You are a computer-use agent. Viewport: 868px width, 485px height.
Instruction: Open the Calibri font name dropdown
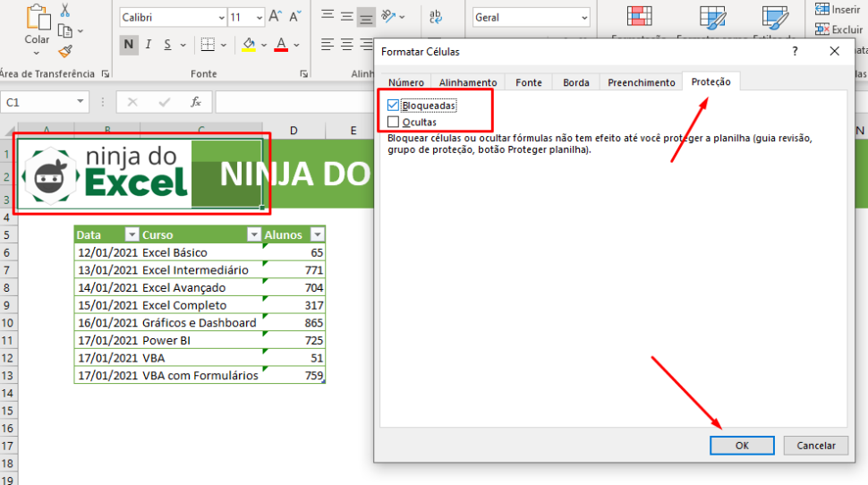[221, 18]
